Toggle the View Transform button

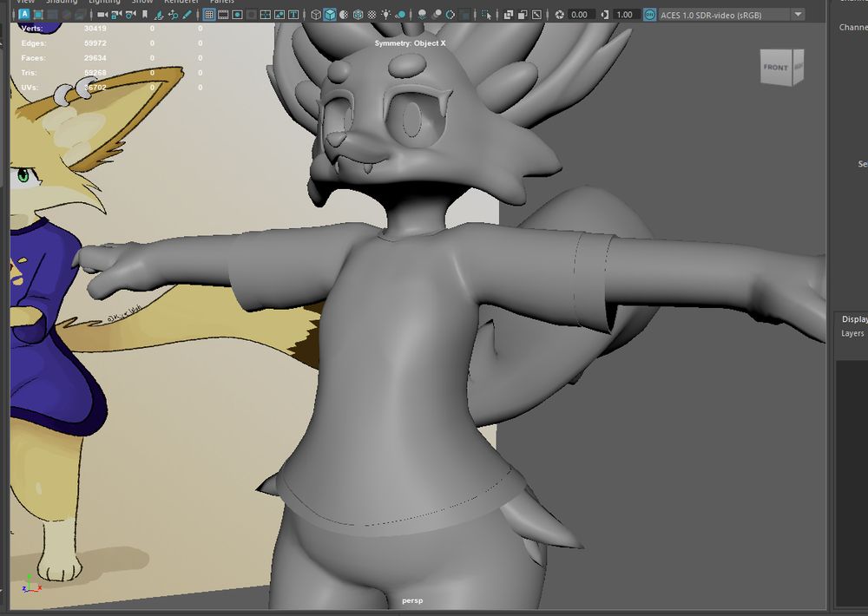click(x=649, y=15)
